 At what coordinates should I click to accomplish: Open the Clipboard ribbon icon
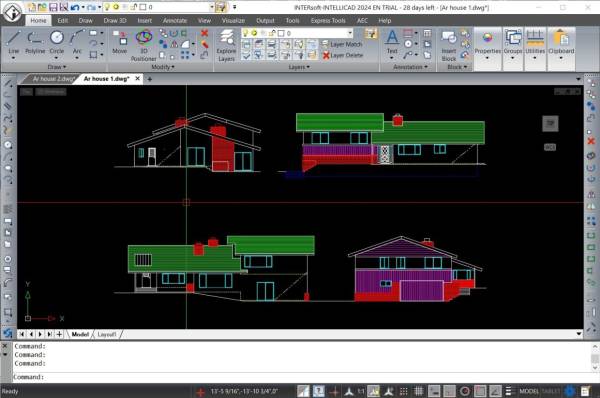point(561,43)
